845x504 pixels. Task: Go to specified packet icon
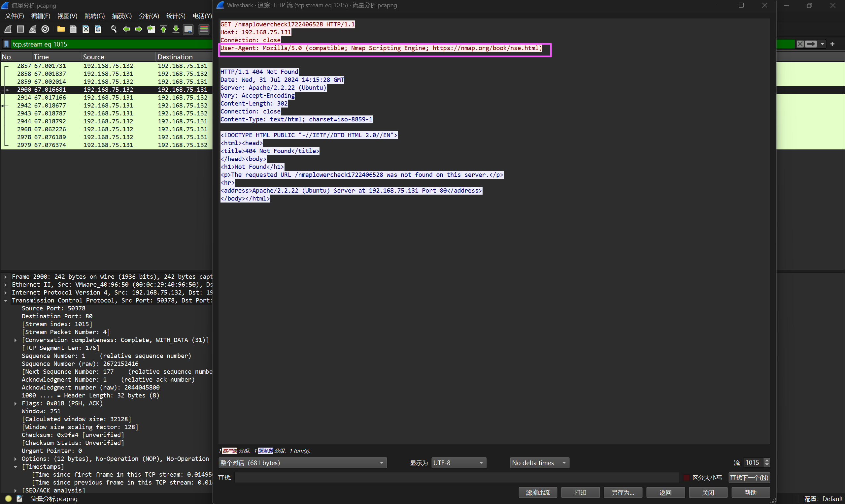pos(151,29)
